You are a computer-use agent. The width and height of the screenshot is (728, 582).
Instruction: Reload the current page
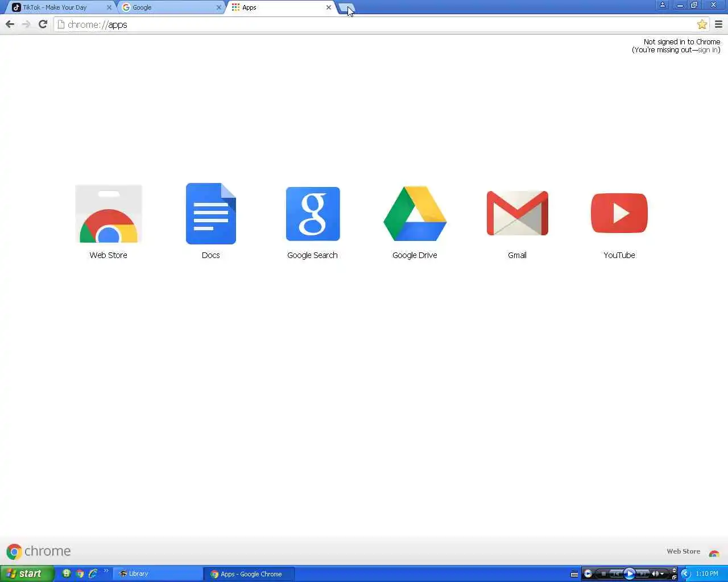coord(43,24)
